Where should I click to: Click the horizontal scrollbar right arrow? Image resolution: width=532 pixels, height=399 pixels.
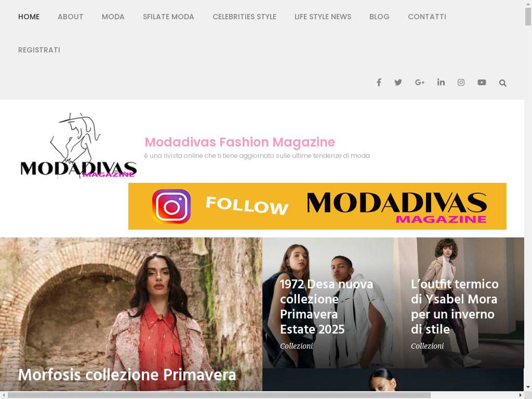click(x=521, y=395)
